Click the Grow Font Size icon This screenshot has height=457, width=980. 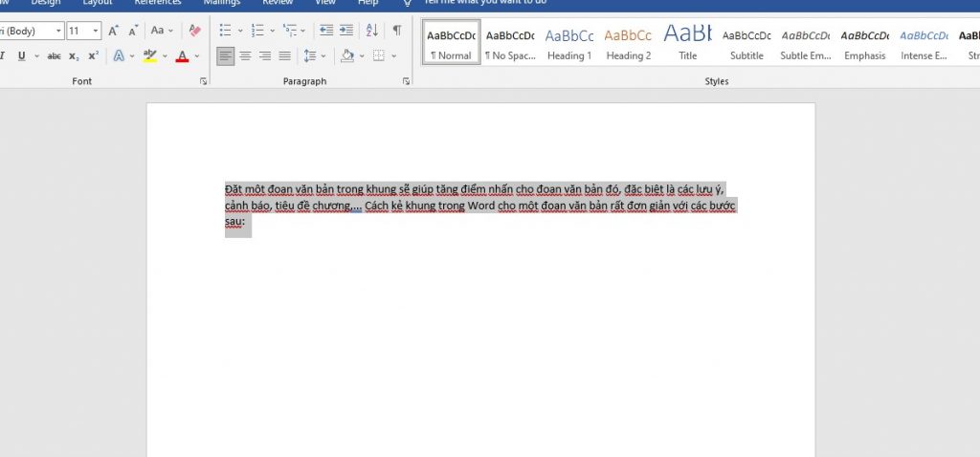[114, 32]
